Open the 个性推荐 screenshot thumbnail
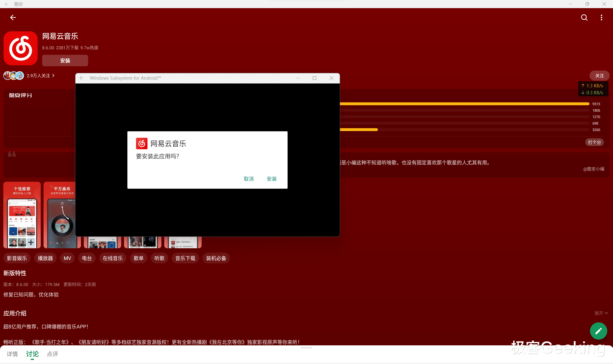This screenshot has height=364, width=613. 22,215
